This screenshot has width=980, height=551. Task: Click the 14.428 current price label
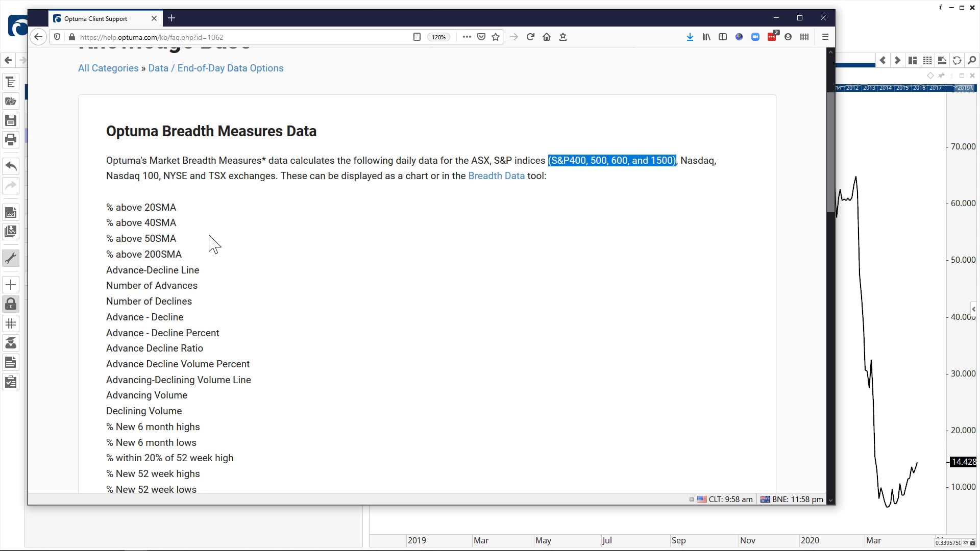[x=963, y=462]
